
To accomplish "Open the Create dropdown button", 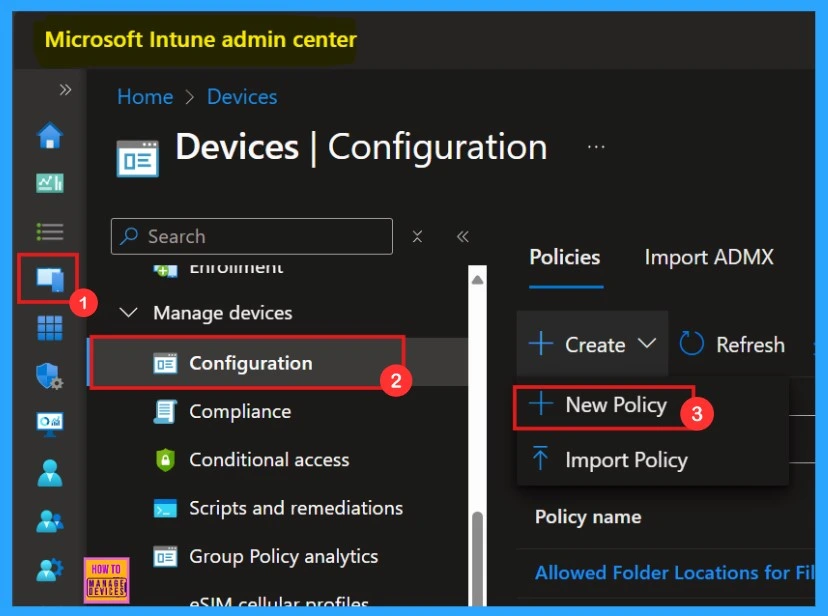I will (x=592, y=344).
